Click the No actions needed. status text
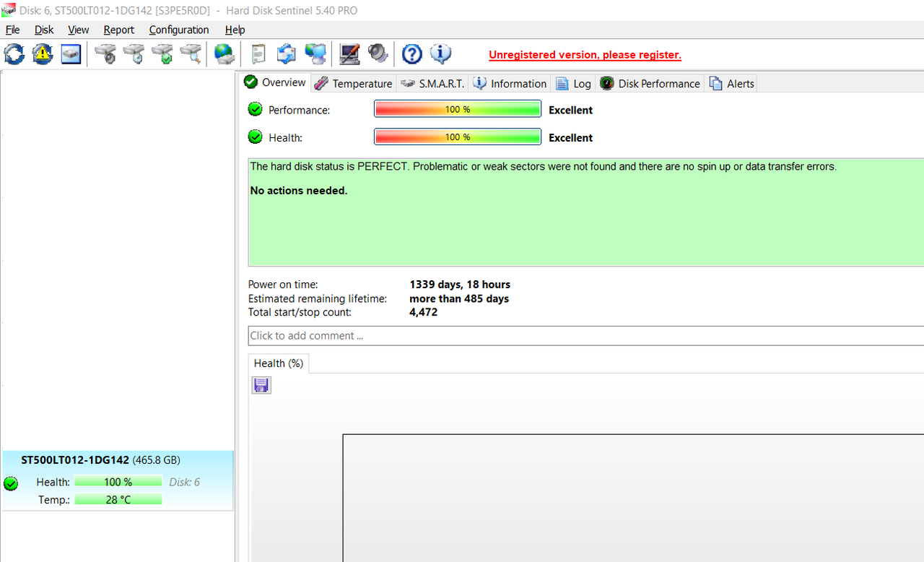Viewport: 924px width, 562px height. [299, 191]
